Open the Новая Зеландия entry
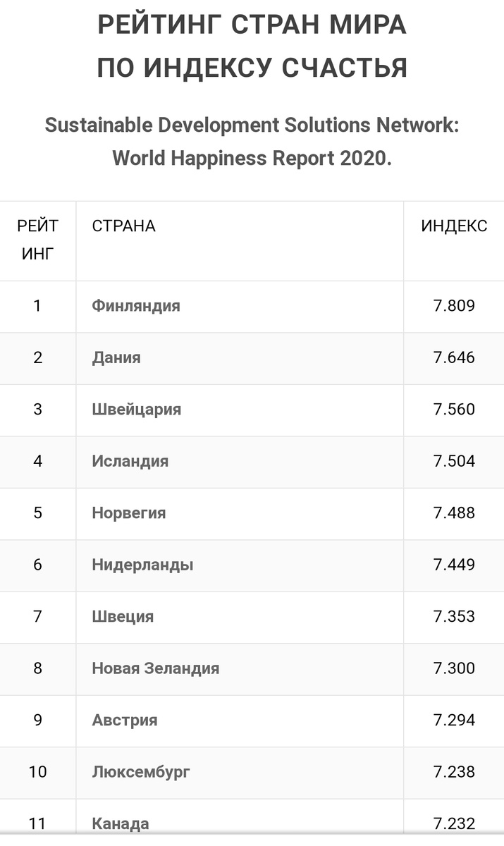Screen dimensions: 504x846 tap(156, 668)
